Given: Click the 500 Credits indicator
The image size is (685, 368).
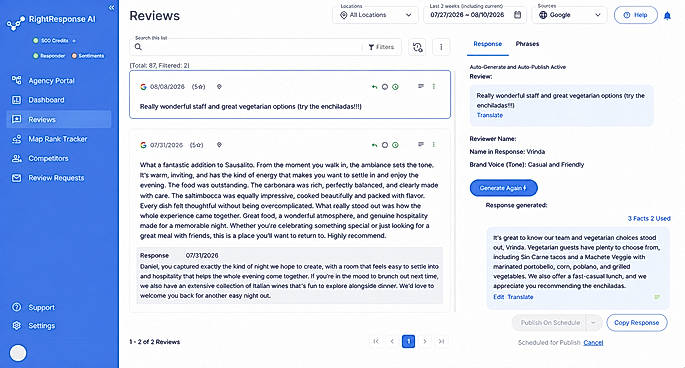Looking at the screenshot, I should pyautogui.click(x=51, y=41).
